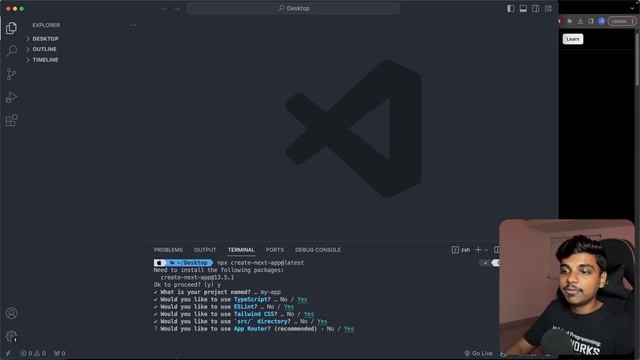Toggle the browser side panel icon
Viewport: 640px width, 360px height.
[591, 21]
